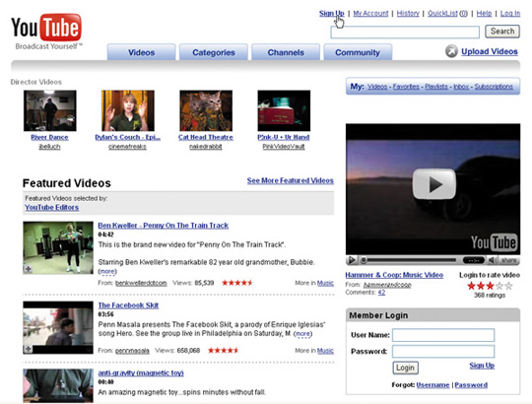This screenshot has width=532, height=404.
Task: Add The Facebook Skit to QuickList with the plus icon
Action: pyautogui.click(x=28, y=349)
